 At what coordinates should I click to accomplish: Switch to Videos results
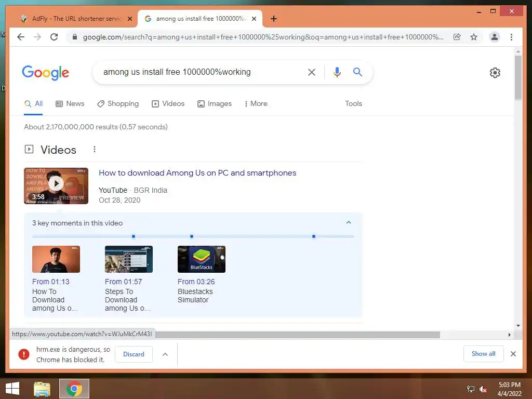click(168, 104)
